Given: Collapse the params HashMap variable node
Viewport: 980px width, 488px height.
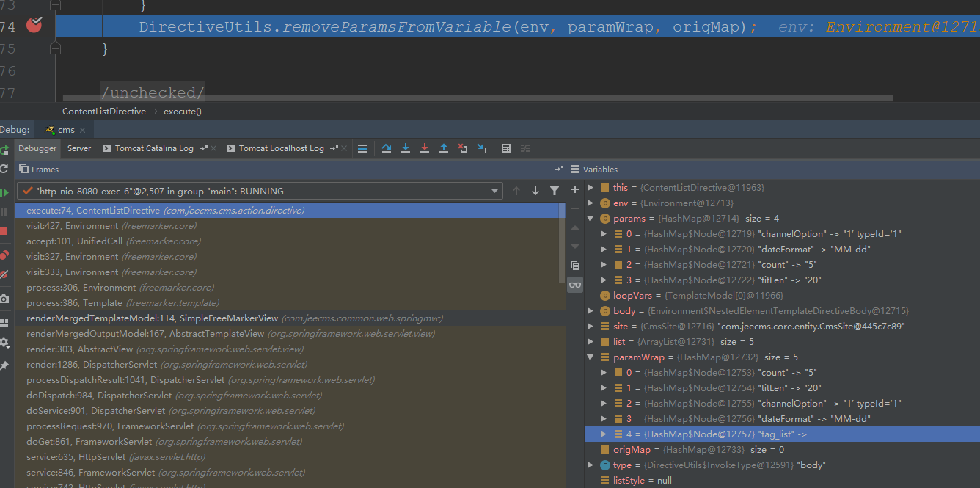Looking at the screenshot, I should pos(590,219).
